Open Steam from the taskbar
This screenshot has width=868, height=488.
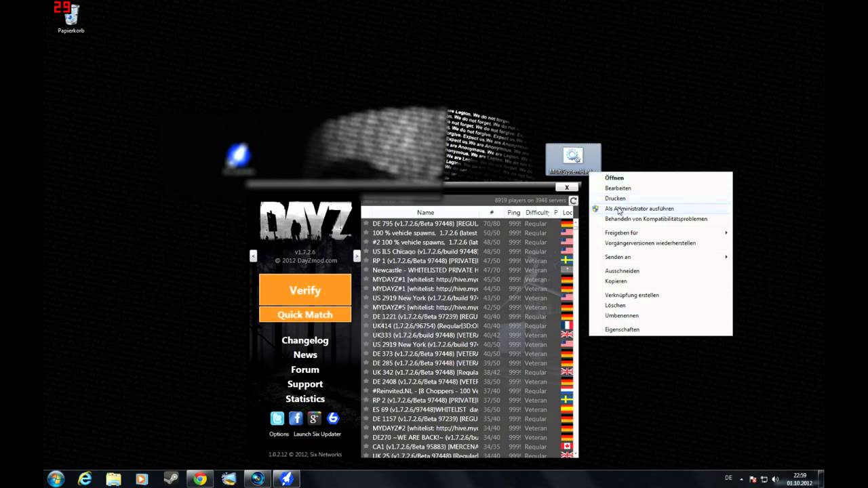(171, 479)
